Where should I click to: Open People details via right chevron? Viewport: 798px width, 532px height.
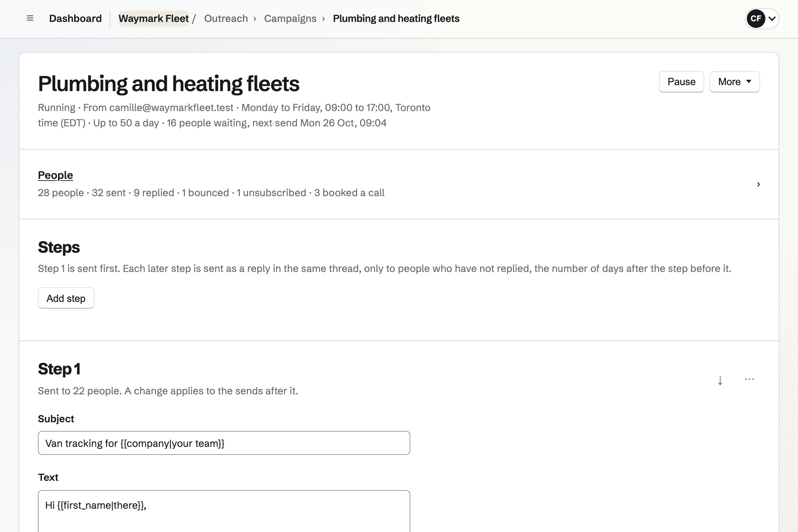tap(758, 184)
